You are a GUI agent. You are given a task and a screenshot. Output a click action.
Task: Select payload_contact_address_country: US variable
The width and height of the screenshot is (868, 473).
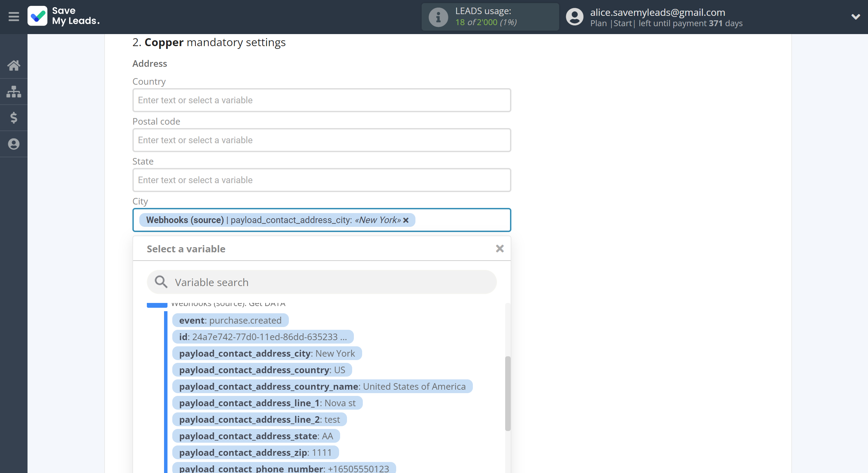[262, 370]
